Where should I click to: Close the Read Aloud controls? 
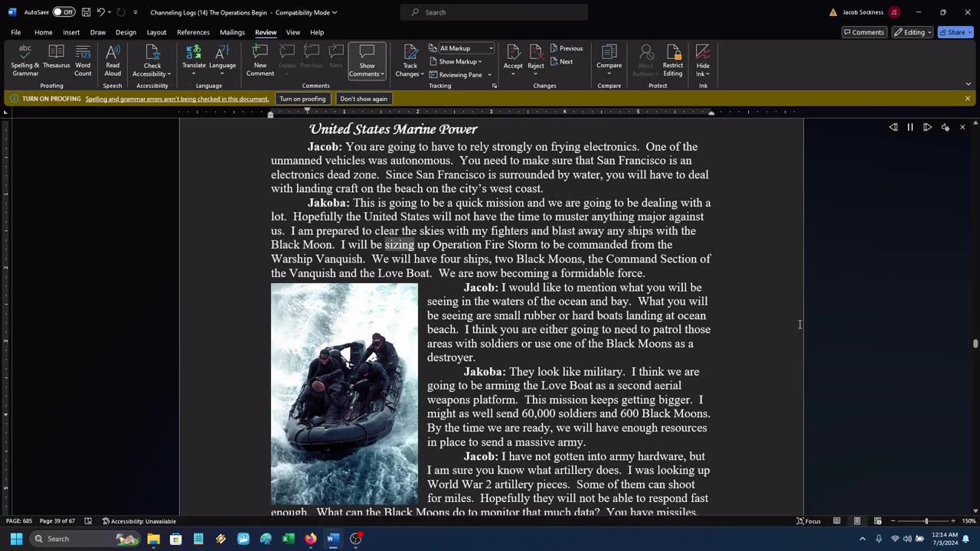click(x=962, y=128)
